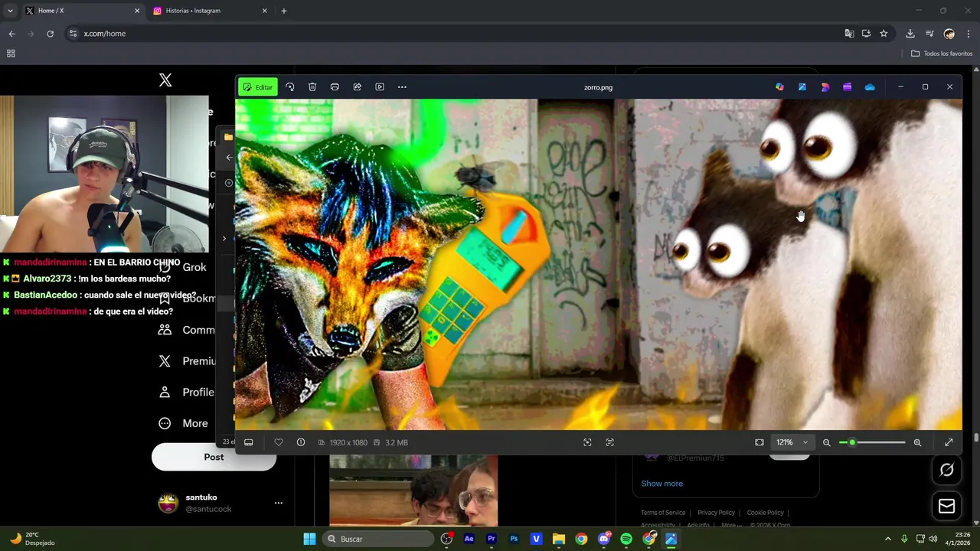The image size is (980, 551).
Task: Reload the x.com page
Action: tap(50, 34)
